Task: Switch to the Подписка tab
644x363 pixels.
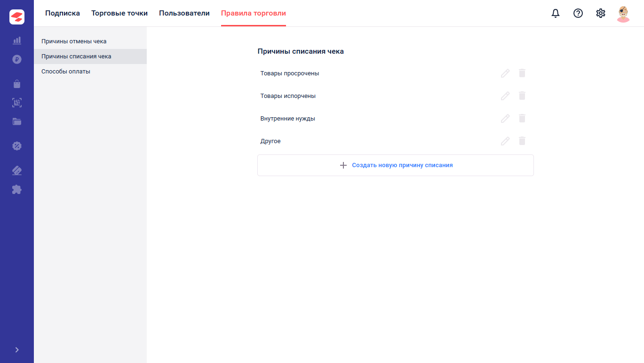Action: click(x=63, y=13)
